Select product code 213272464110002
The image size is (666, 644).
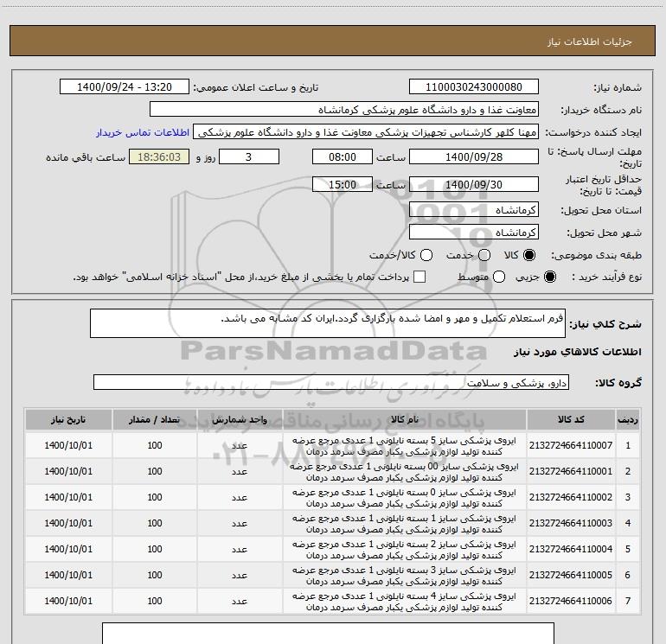571,497
